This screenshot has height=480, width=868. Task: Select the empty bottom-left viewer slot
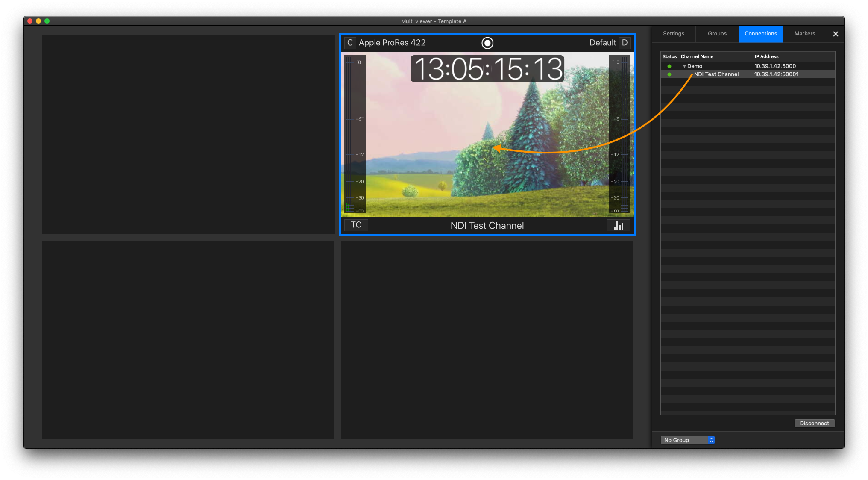coord(188,340)
